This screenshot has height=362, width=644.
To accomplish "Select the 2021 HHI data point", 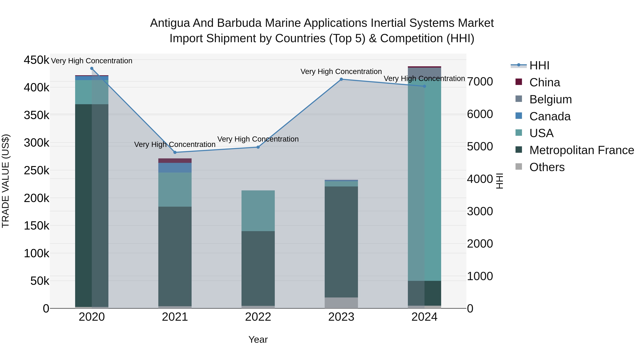I will tap(175, 152).
